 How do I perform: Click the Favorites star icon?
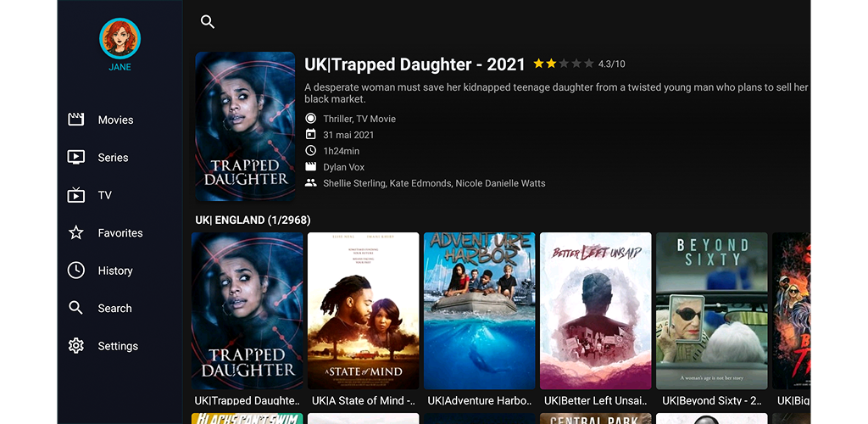tap(75, 232)
